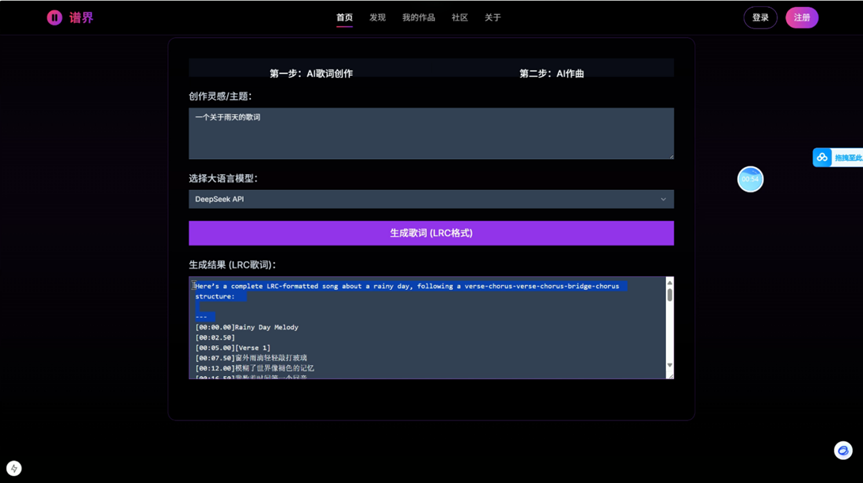863x483 pixels.
Task: Click the blue assistant icon bottom right
Action: click(x=843, y=451)
